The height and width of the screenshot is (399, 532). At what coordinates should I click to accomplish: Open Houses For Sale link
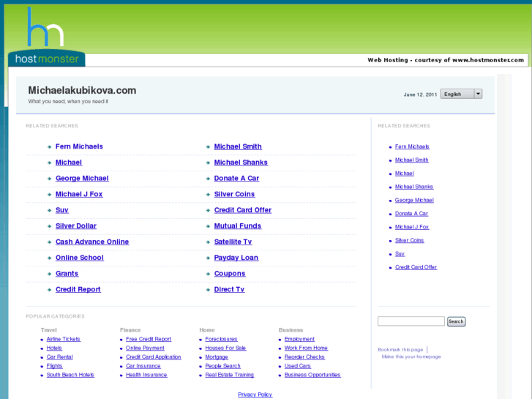(x=225, y=348)
